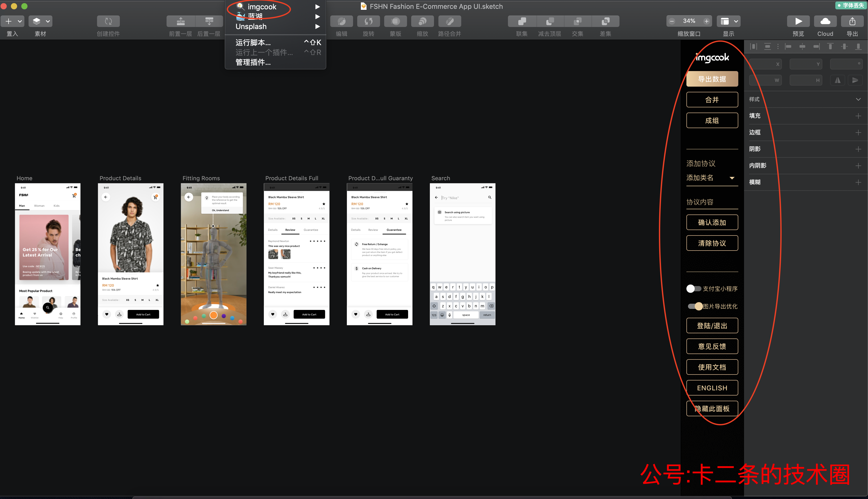Click the Width (W) field
The image size is (868, 499).
766,80
